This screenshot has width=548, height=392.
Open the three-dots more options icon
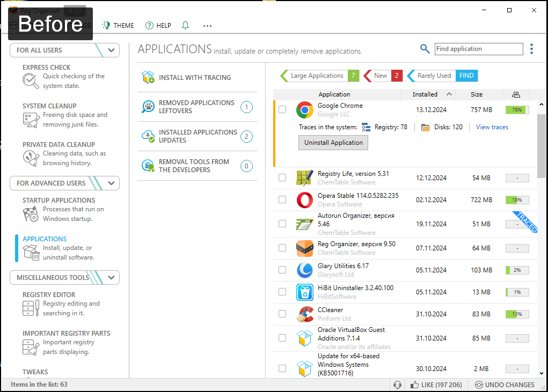tap(207, 25)
